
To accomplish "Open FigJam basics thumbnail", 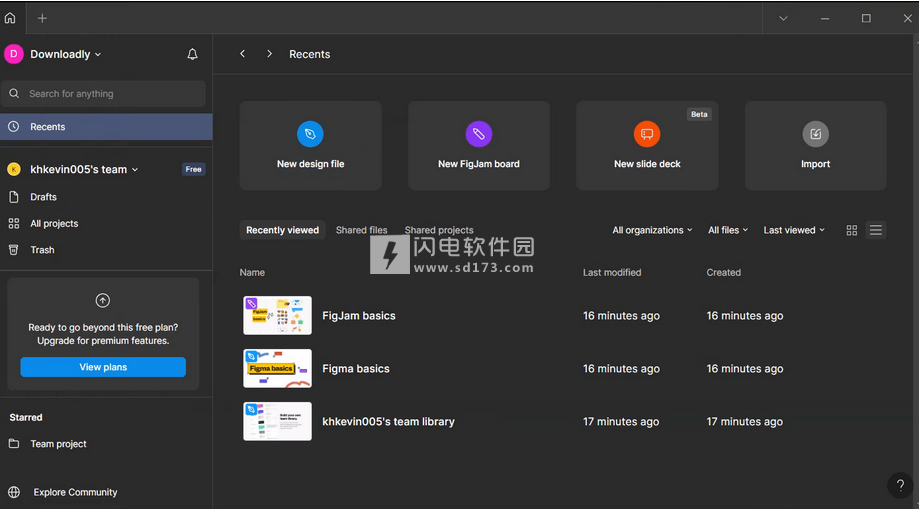I will 277,315.
